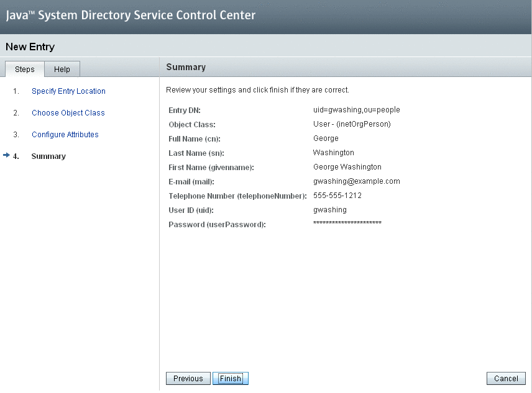Click the e-mail value gwashing@example.com
Viewport: 532px width, 393px height.
coord(357,181)
